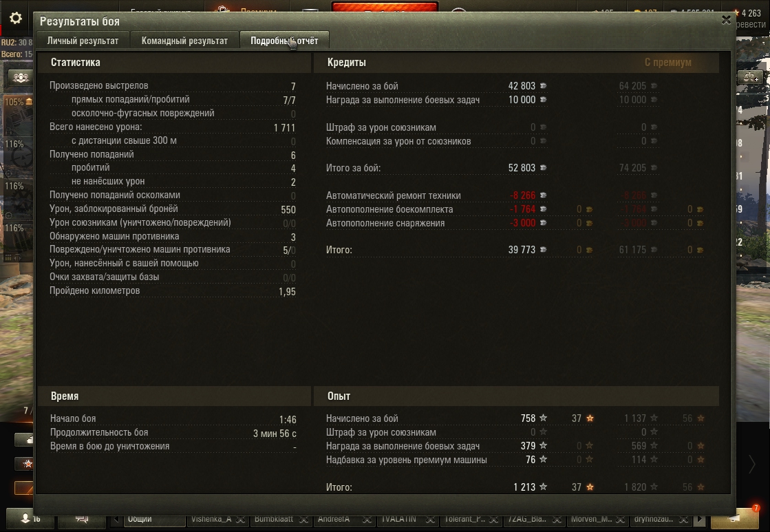Open the notification center with 7 badge
Viewport: 770px width, 532px height.
pyautogui.click(x=735, y=519)
